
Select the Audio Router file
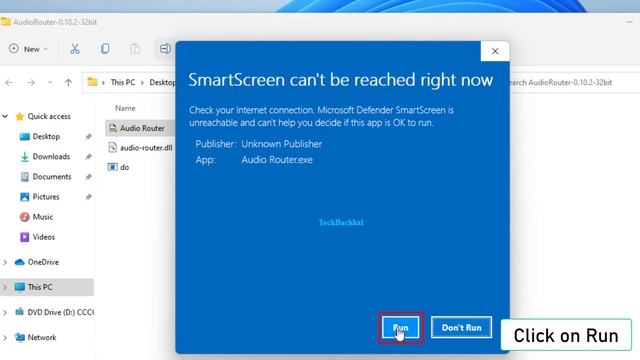point(141,128)
